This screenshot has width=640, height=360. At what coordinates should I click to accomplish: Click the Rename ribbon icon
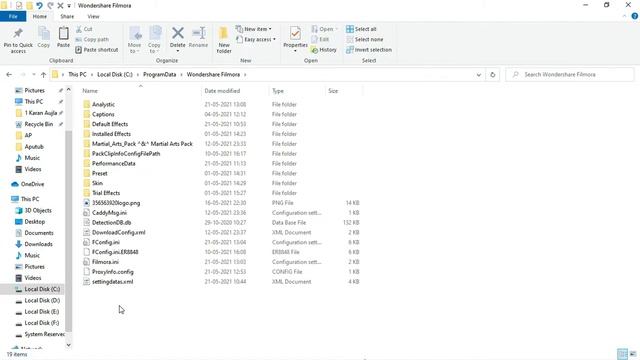click(x=199, y=33)
